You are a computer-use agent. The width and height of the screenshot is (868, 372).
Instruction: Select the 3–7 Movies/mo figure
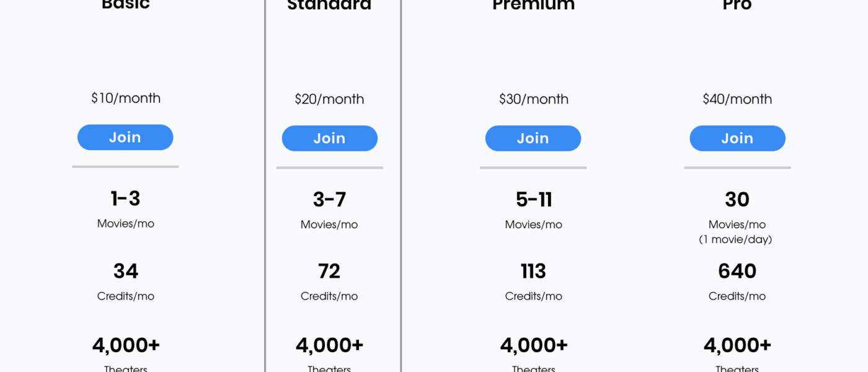(x=329, y=200)
